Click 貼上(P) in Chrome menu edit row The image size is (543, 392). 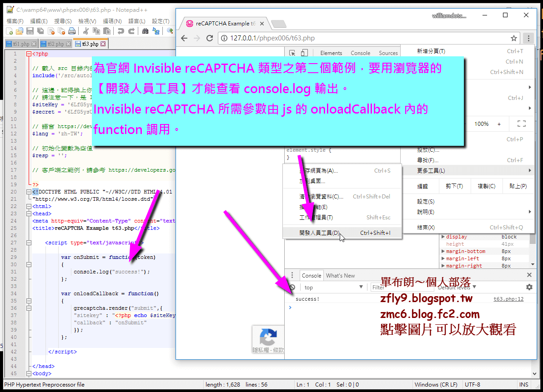click(x=518, y=186)
